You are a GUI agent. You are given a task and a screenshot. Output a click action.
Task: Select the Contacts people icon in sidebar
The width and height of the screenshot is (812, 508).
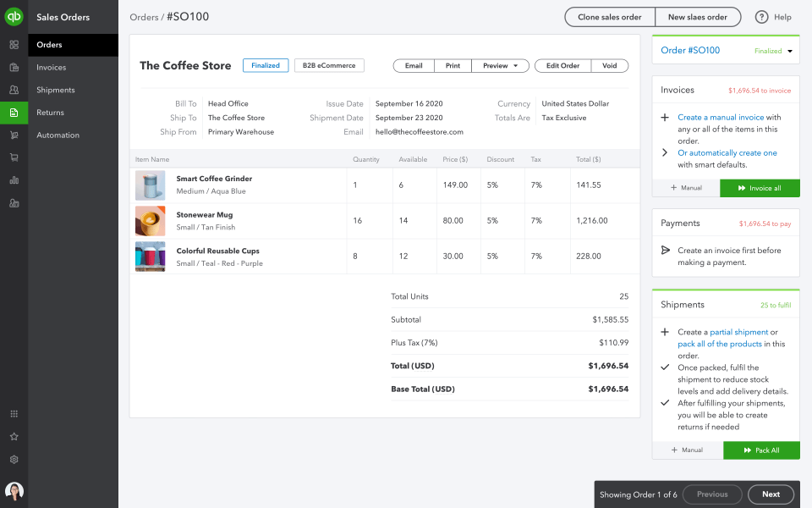(14, 89)
